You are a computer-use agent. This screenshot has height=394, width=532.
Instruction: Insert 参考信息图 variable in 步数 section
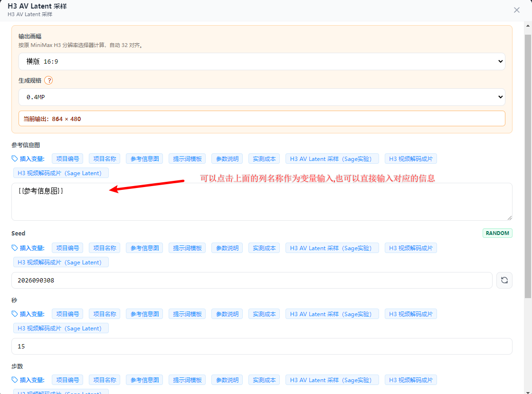tap(144, 380)
